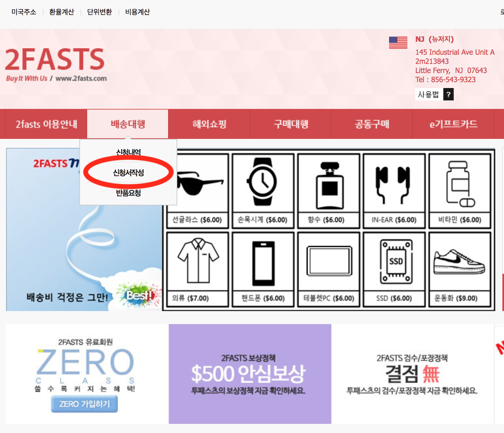The width and height of the screenshot is (504, 433).
Task: Click the 손목시계 ($6.00) label
Action: [x=262, y=220]
